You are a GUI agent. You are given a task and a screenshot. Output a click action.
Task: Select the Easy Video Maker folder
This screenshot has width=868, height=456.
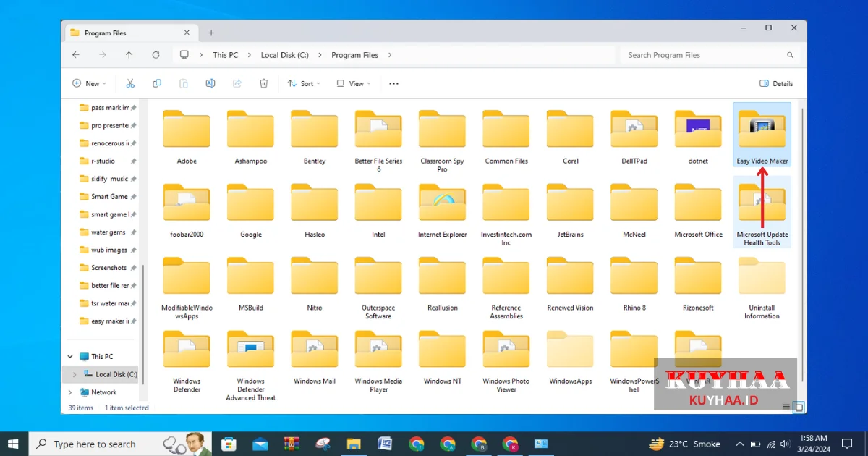[762, 135]
